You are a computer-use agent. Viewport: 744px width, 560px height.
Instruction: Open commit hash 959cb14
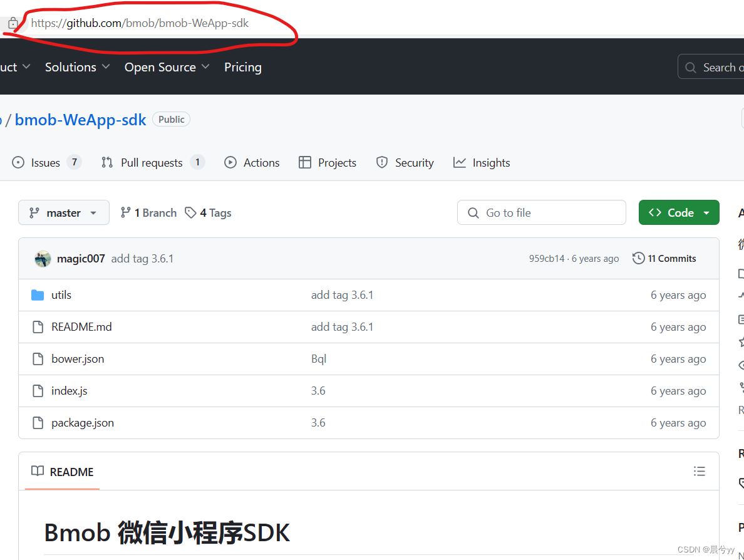click(x=547, y=259)
